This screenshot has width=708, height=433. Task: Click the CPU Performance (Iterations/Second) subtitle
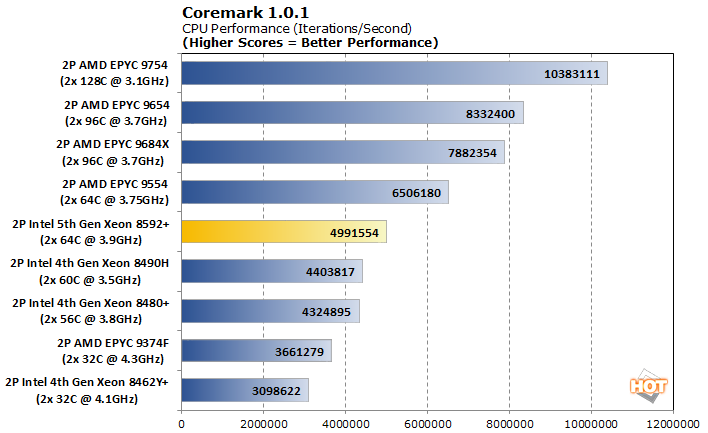[x=297, y=28]
